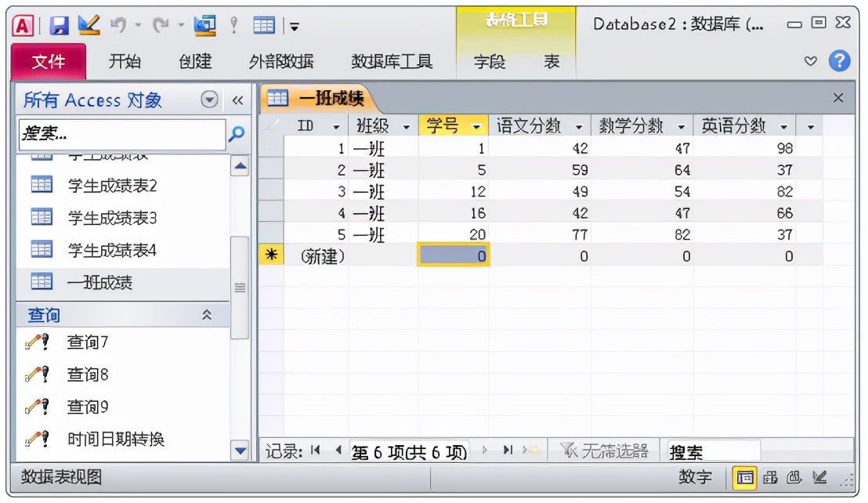Click the design view pencil icon in quick access toolbar
Viewport: 868px width, 503px height.
[89, 25]
